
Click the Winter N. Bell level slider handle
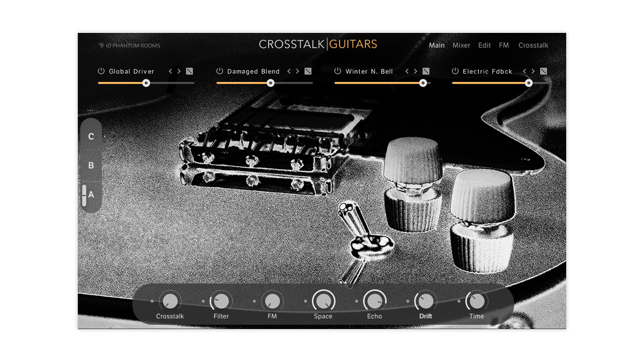(x=423, y=83)
